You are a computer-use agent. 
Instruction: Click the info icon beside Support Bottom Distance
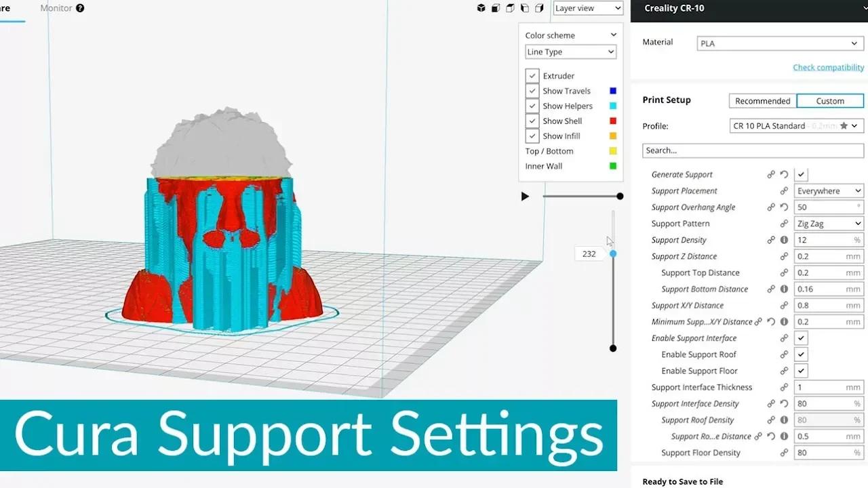coord(785,289)
